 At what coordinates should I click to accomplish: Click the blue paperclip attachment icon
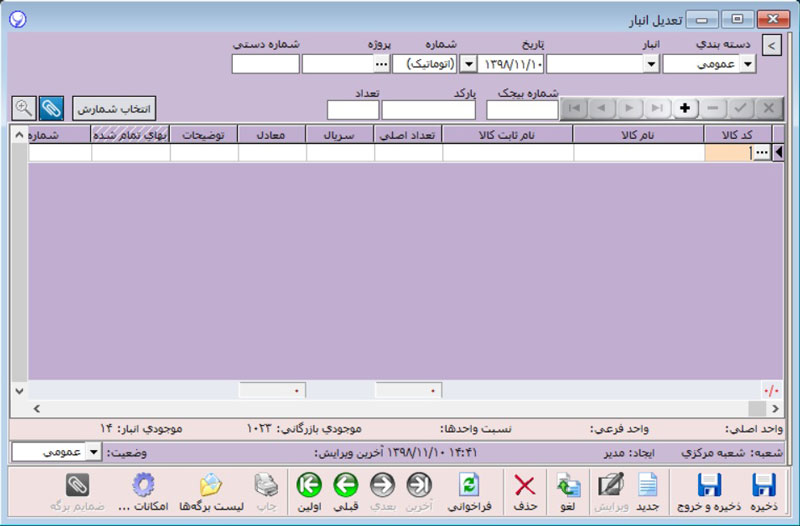click(x=51, y=107)
